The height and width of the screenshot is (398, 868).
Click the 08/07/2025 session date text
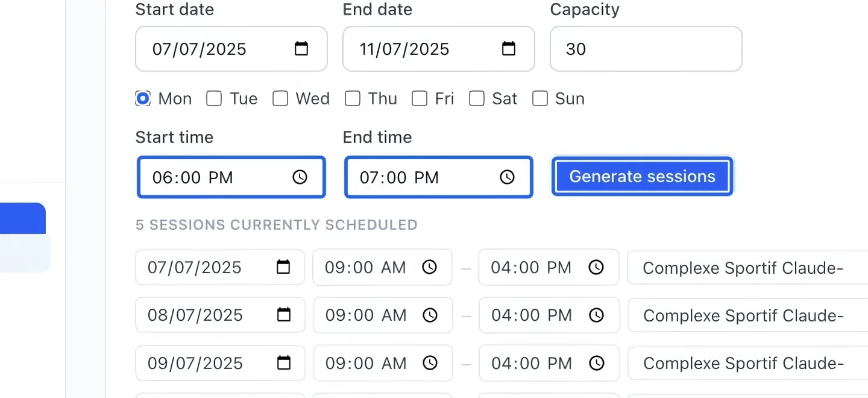(x=195, y=315)
